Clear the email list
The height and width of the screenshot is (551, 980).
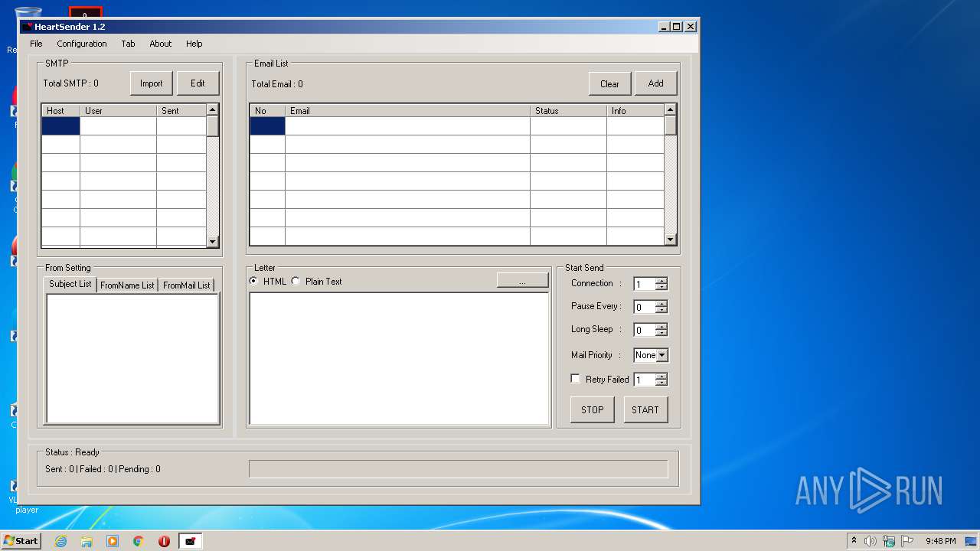click(609, 84)
